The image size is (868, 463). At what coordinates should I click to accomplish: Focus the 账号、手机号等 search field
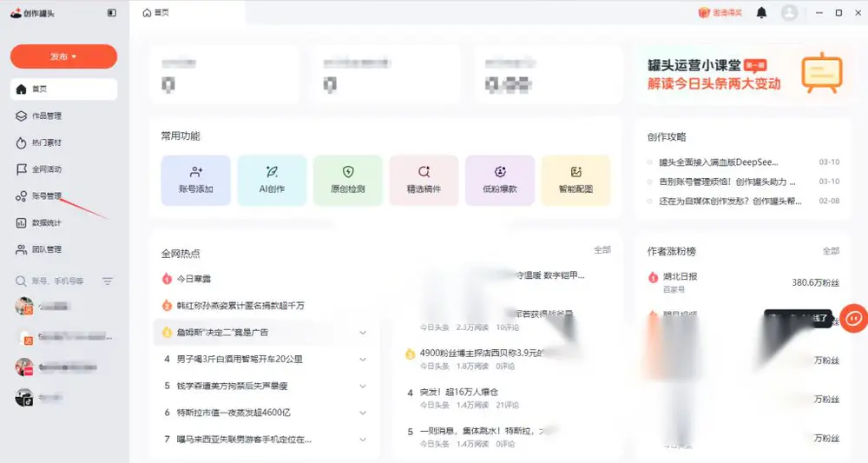click(x=57, y=281)
